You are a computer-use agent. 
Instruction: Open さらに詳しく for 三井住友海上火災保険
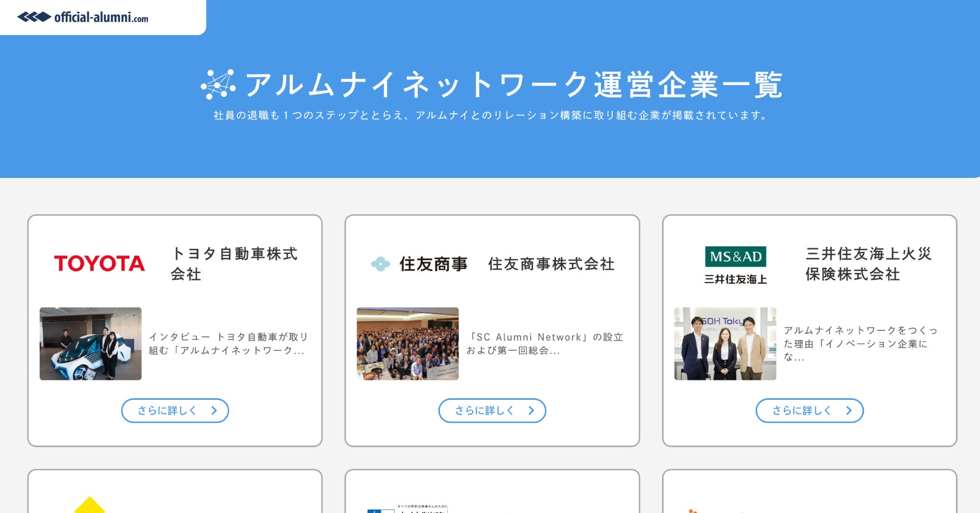810,411
